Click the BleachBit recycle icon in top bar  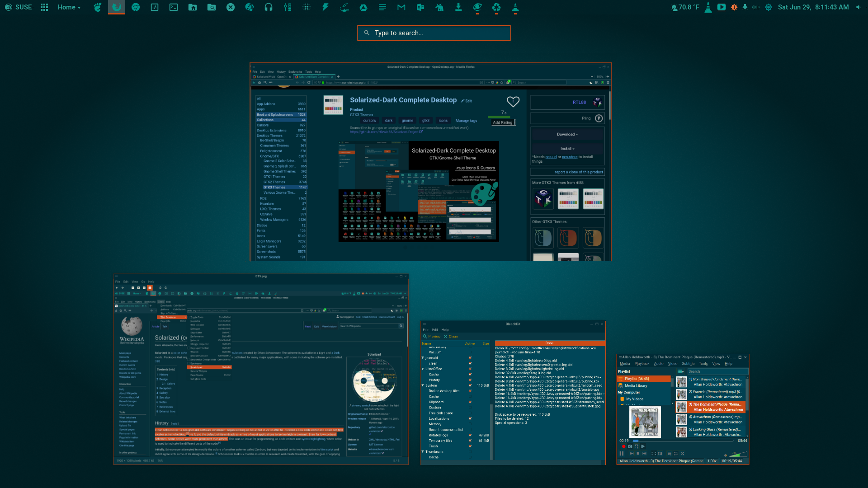[x=496, y=7]
